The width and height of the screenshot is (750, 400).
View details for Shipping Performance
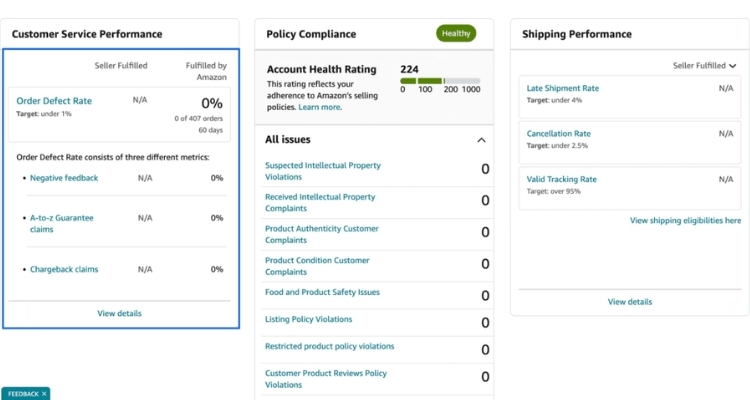pos(629,301)
